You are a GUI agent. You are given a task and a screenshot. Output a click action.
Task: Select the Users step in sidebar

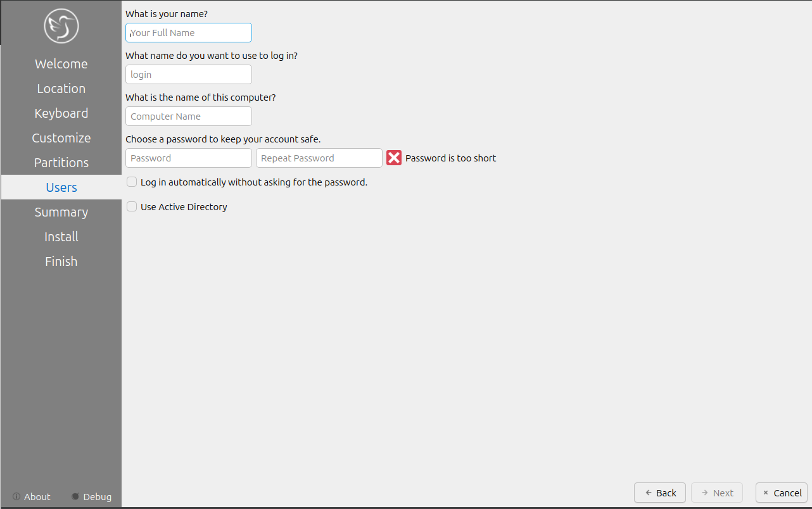61,187
